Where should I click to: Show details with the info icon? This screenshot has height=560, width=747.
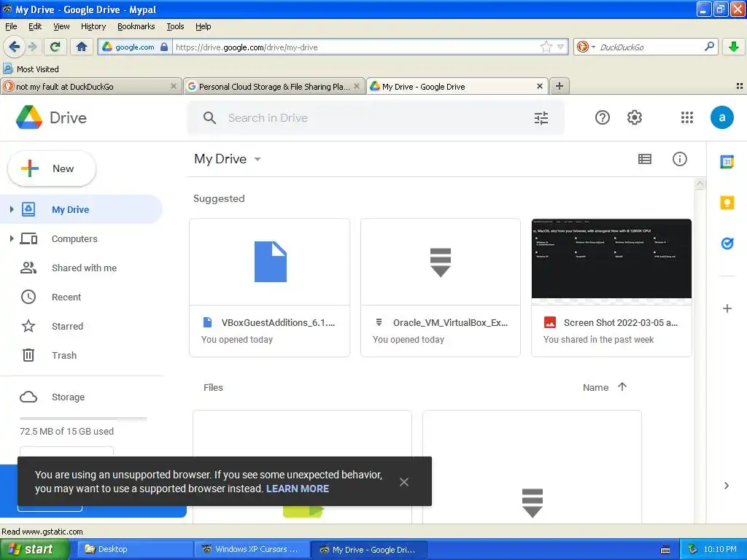pyautogui.click(x=679, y=159)
